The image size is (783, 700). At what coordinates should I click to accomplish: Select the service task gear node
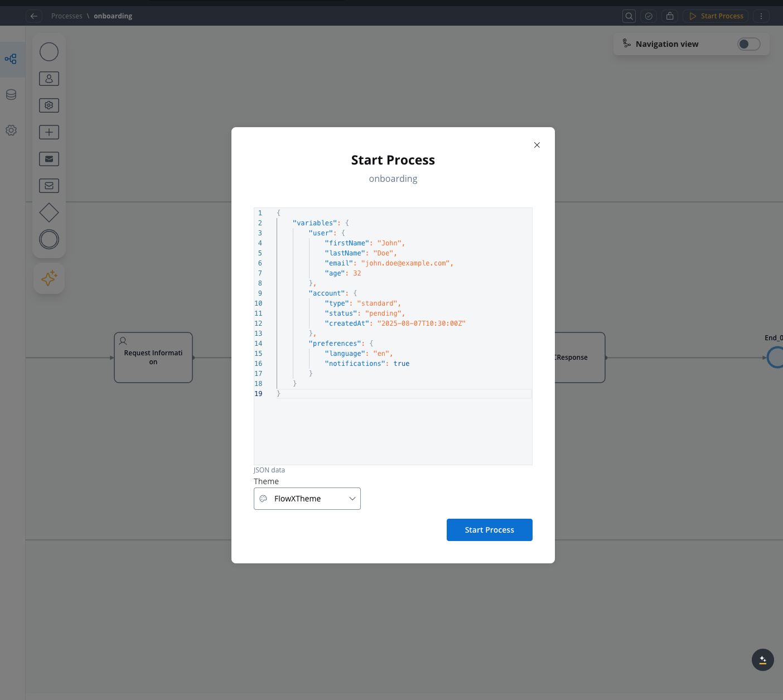coord(49,105)
